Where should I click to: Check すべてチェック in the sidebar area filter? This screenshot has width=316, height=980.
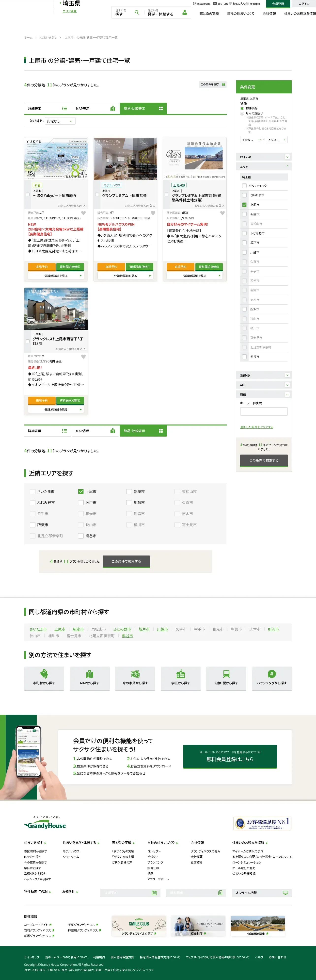click(244, 186)
